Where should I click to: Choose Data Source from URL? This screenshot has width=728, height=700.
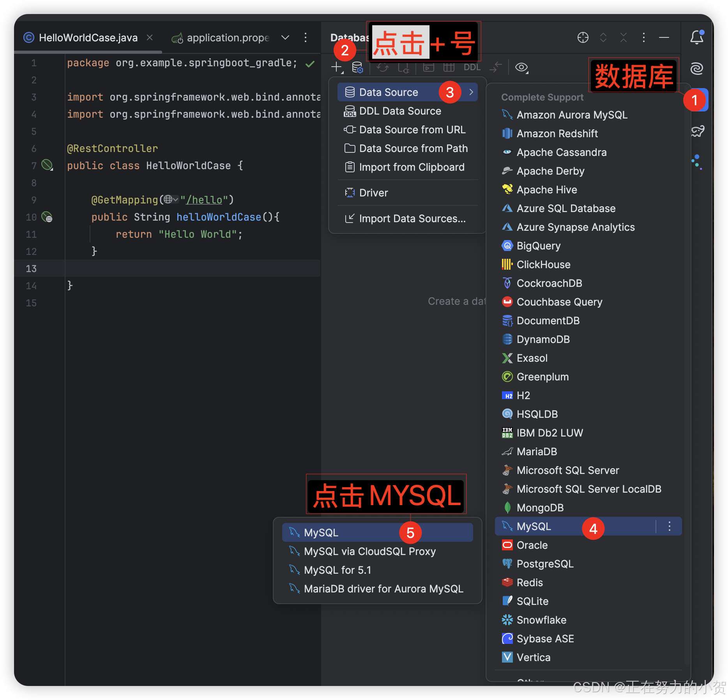click(407, 130)
